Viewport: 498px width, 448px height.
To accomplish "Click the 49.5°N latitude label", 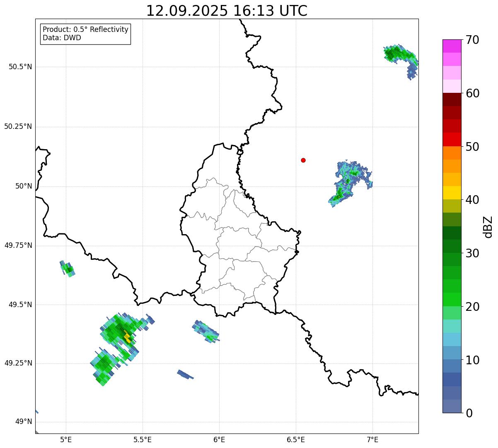I will (20, 305).
